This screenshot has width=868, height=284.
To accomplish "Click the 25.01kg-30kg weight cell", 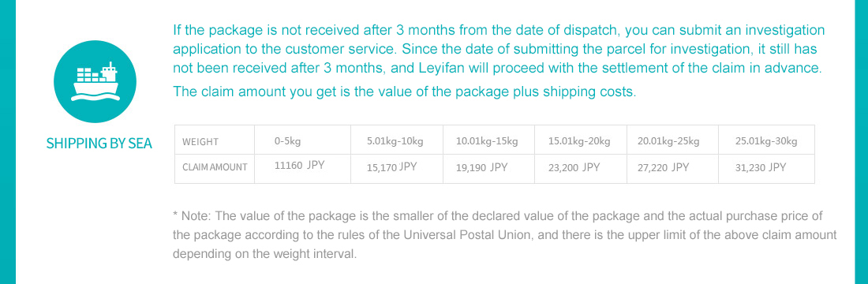I will coord(767,140).
